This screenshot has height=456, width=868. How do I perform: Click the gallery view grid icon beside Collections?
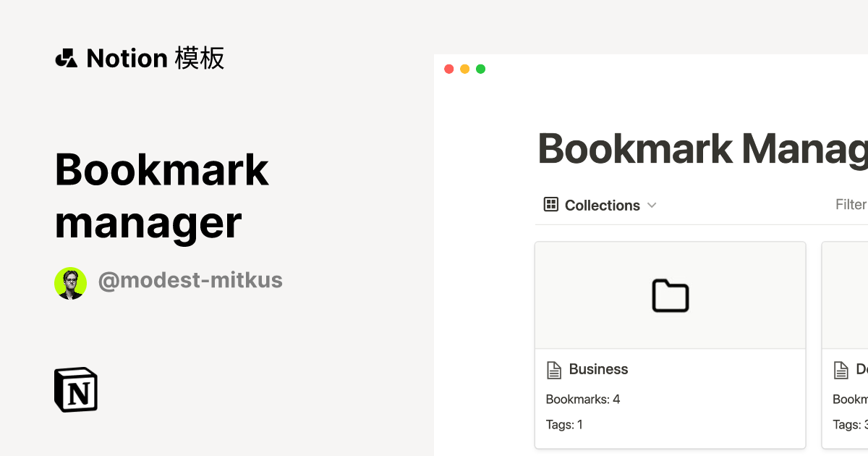550,205
